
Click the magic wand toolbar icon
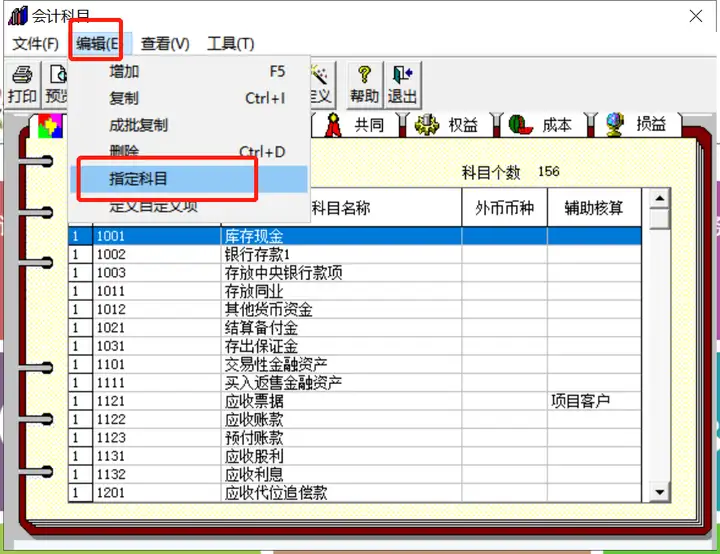[x=320, y=74]
